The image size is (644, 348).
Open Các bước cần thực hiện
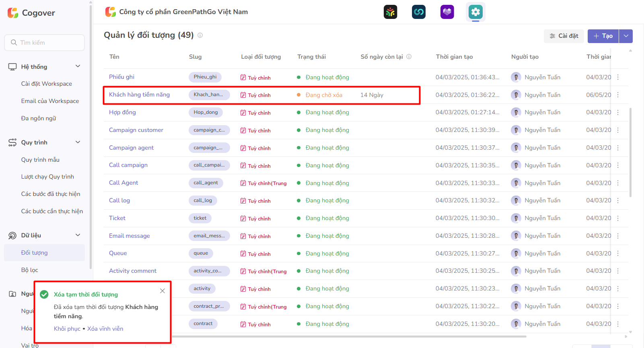tap(52, 211)
